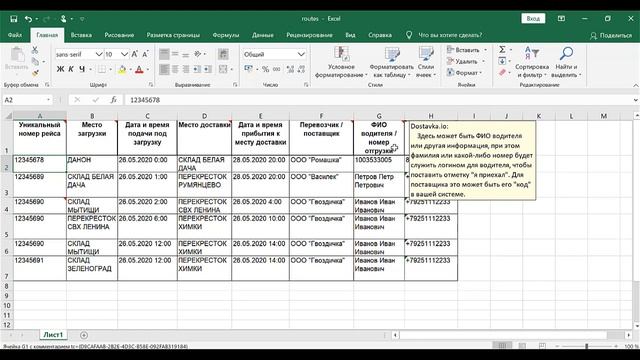
Task: Use the Format Painter brush icon
Action: 35,73
